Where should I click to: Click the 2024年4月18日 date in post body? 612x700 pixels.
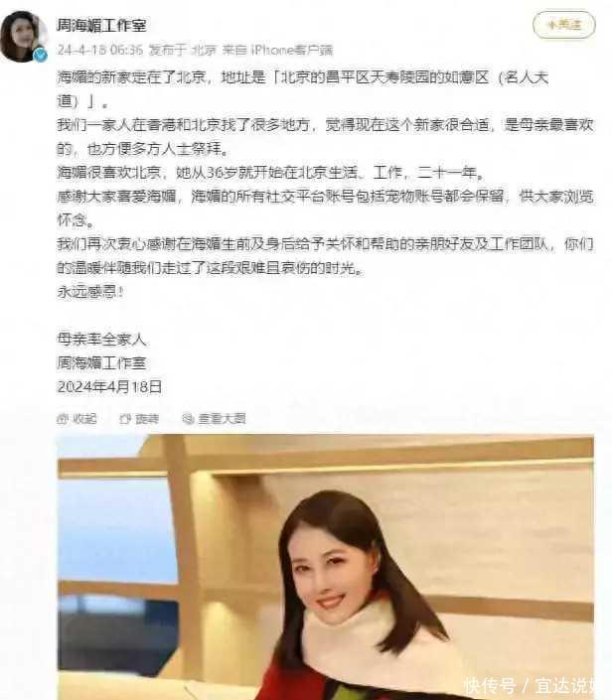[109, 386]
